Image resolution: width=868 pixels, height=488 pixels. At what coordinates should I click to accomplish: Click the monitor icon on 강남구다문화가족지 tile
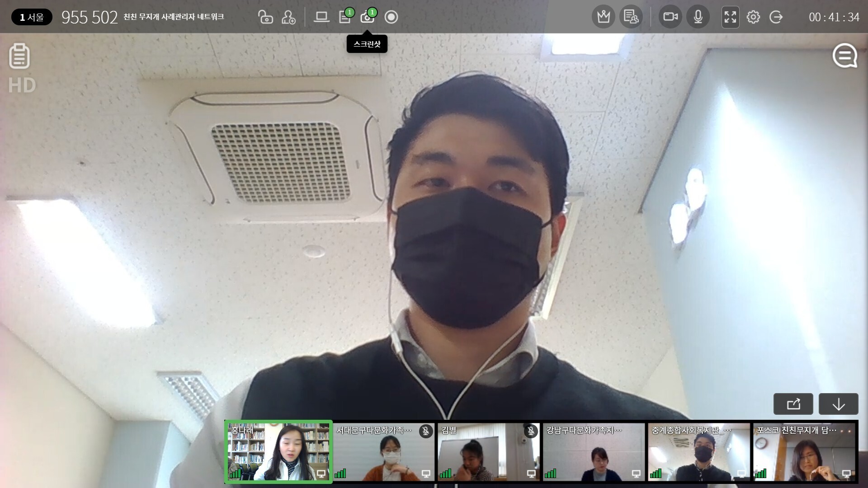tap(636, 474)
